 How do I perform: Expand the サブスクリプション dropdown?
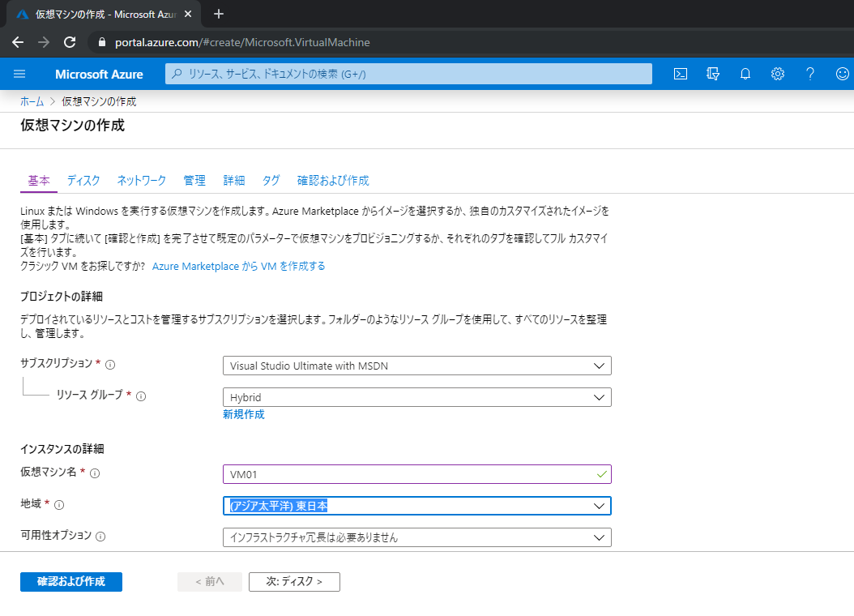pos(416,366)
